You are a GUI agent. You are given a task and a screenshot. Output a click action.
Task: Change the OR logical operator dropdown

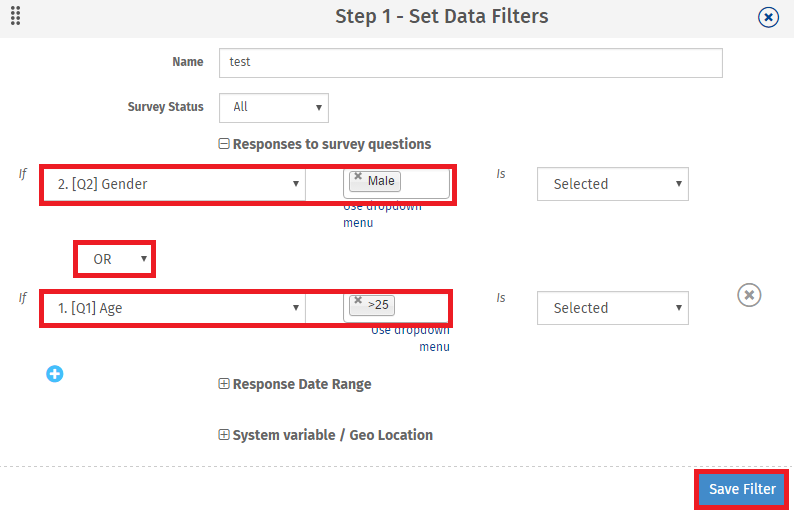tap(116, 259)
